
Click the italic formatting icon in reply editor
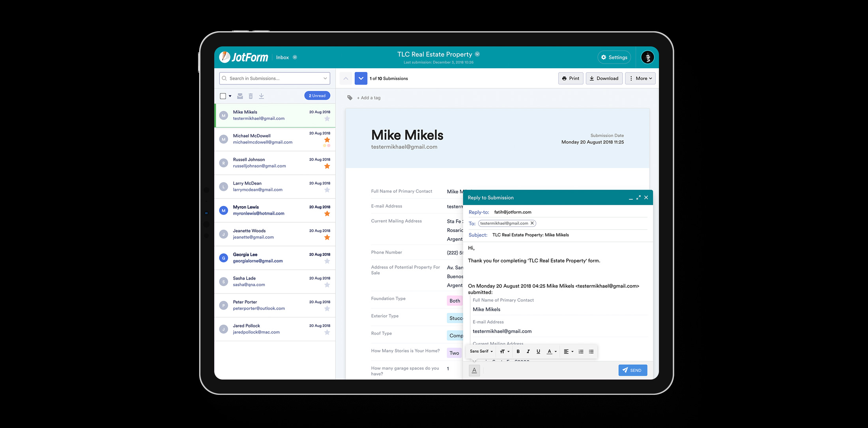527,351
